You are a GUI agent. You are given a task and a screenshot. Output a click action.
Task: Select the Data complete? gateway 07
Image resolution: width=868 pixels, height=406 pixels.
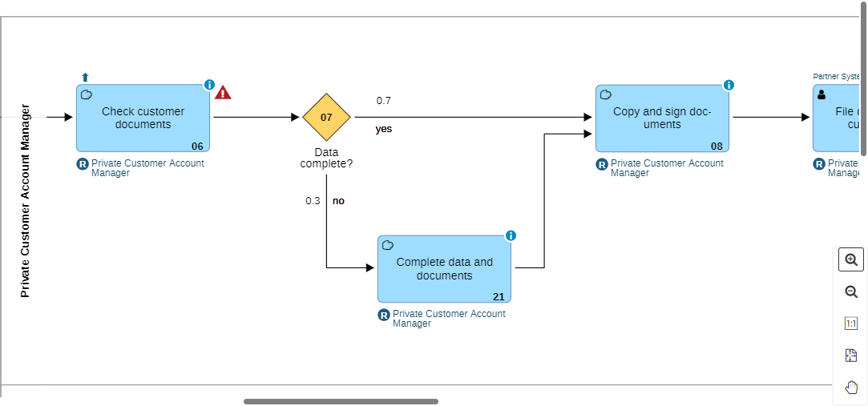point(326,118)
